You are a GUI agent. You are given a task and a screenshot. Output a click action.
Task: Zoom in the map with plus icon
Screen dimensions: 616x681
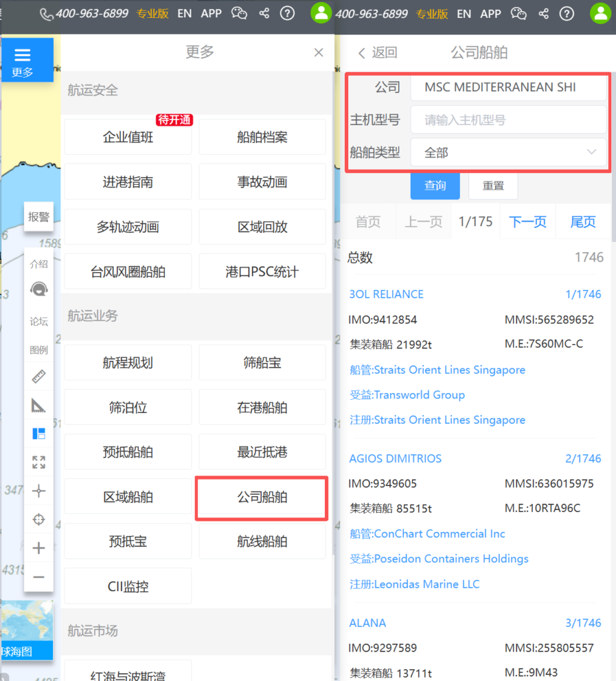point(39,548)
